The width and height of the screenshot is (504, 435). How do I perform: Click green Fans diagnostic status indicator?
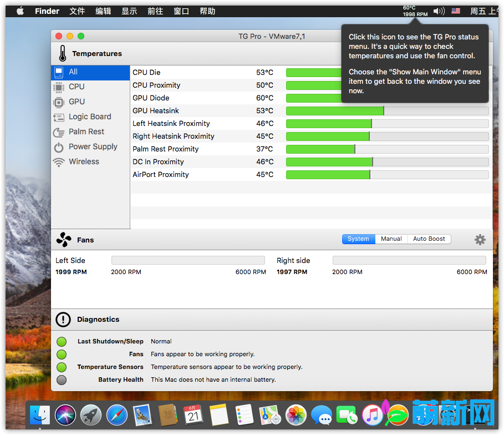click(62, 355)
